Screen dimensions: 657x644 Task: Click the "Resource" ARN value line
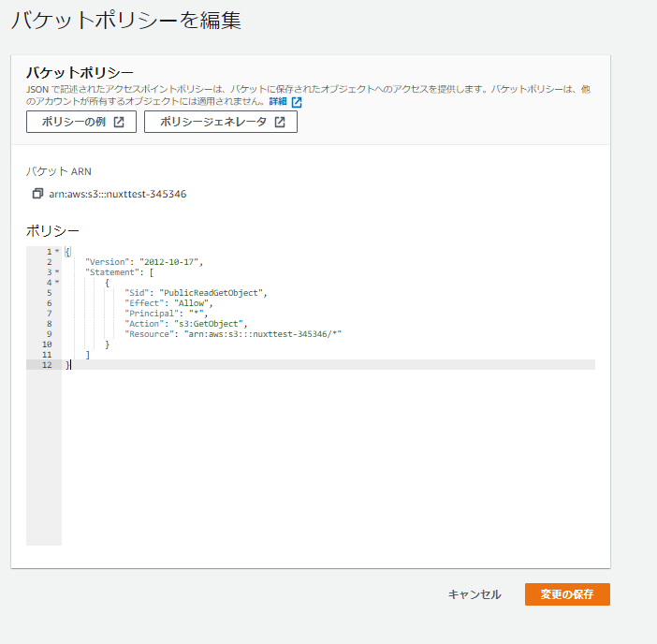233,334
